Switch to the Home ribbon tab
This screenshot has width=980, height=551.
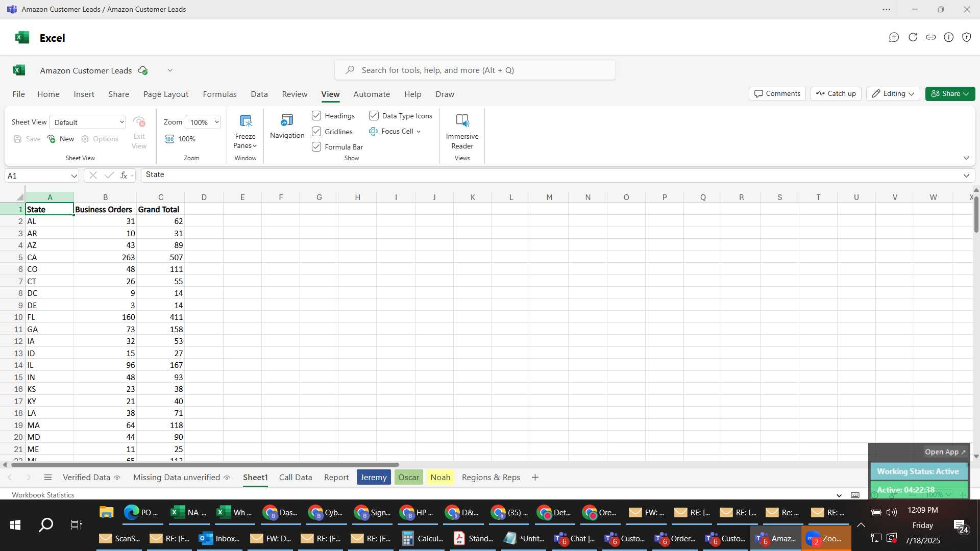point(48,94)
